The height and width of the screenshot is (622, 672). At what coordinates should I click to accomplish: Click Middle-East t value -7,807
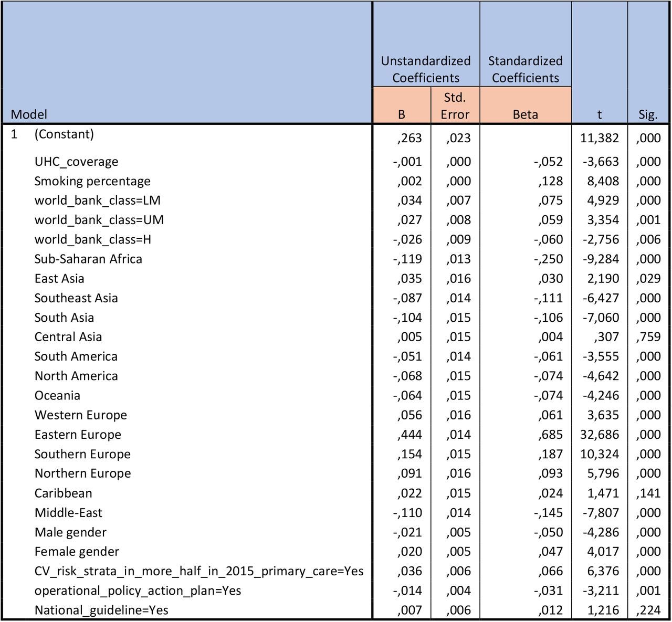pyautogui.click(x=601, y=513)
